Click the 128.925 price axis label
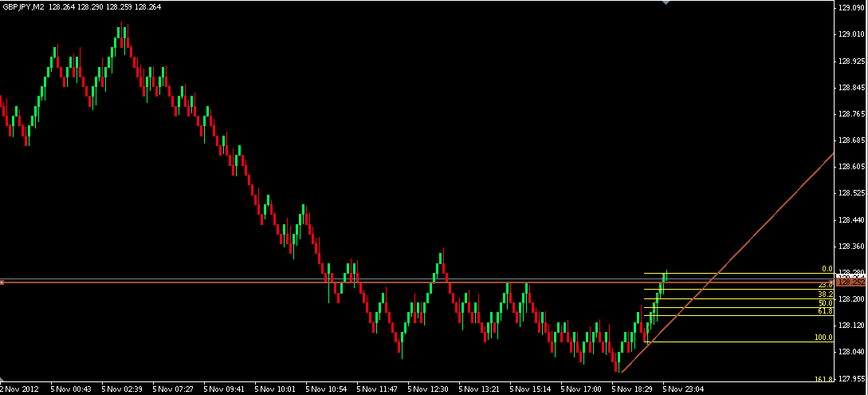Viewport: 868px width, 395px height. (853, 61)
